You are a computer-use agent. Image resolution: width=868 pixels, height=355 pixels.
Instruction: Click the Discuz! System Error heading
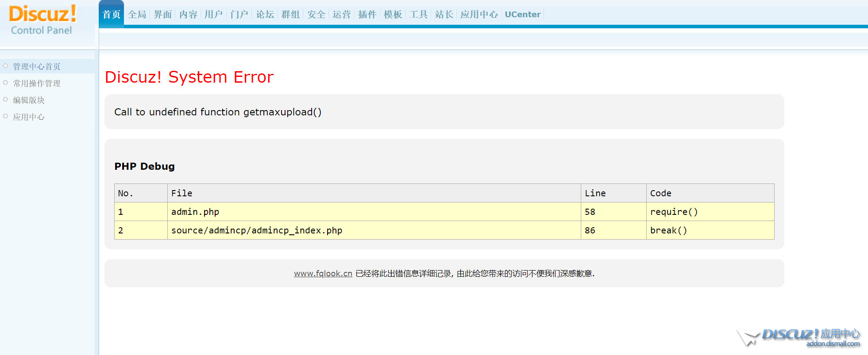[189, 77]
